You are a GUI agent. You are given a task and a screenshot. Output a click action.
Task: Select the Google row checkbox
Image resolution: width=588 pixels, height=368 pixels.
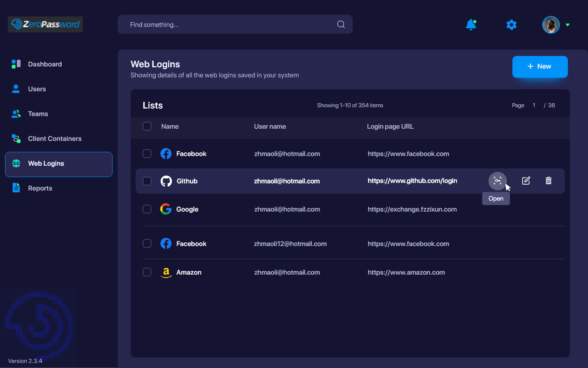click(x=147, y=209)
